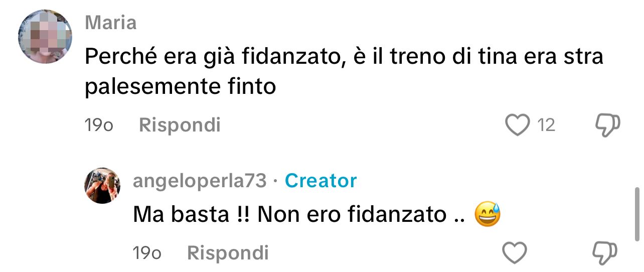Click the sweating smile emoji in reply

[487, 216]
